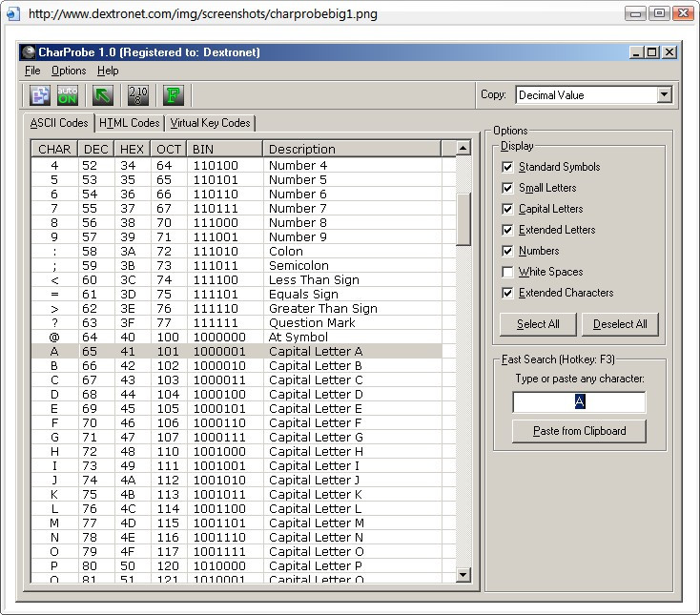Toggle the green Auto ON toolbar button
Screen dimensions: 700x615
[67, 95]
